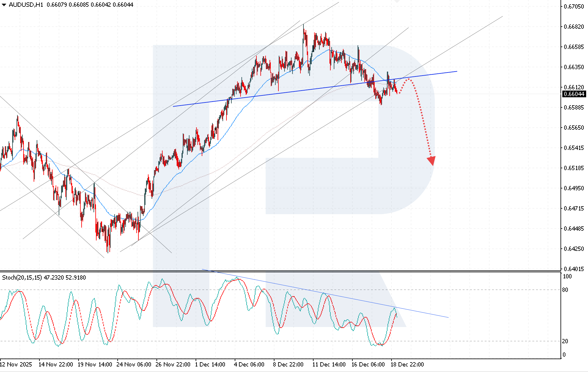
Task: Click the divider between chart and Stoch panel
Action: click(x=275, y=271)
